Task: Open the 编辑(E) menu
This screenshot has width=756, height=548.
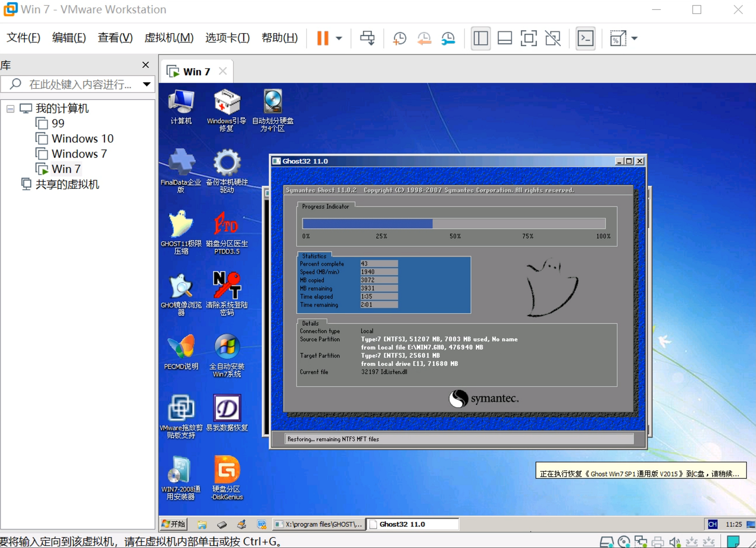Action: [69, 38]
